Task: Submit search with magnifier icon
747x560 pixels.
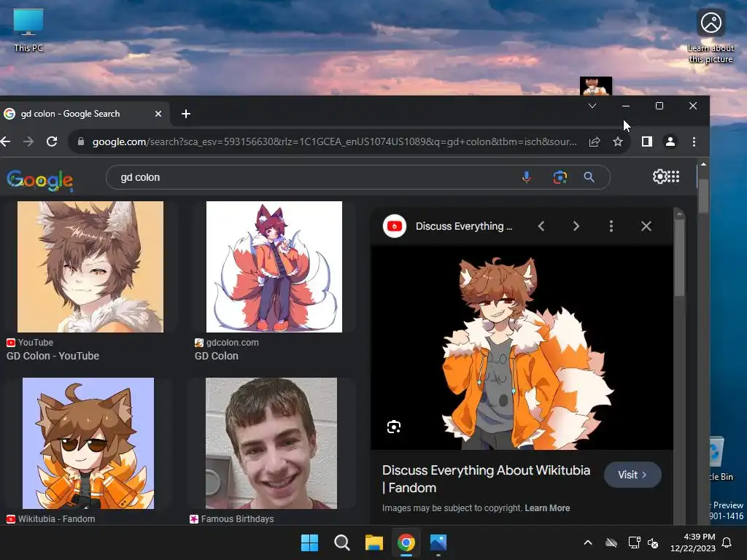Action: click(589, 177)
